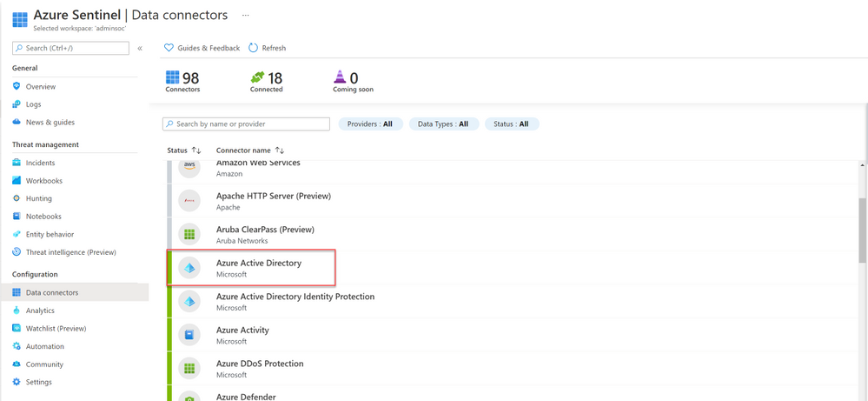Click the Entity behavior icon
Image resolution: width=868 pixels, height=401 pixels.
[17, 234]
